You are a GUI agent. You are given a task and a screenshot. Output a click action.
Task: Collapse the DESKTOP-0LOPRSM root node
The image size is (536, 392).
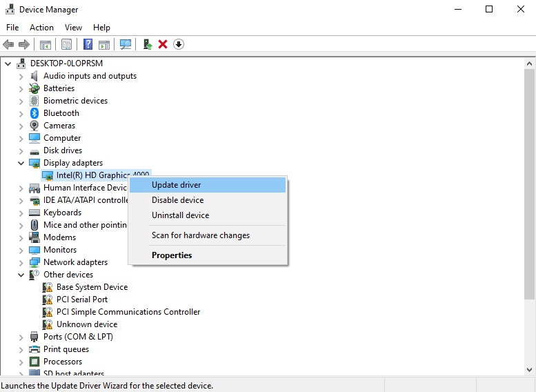point(8,63)
